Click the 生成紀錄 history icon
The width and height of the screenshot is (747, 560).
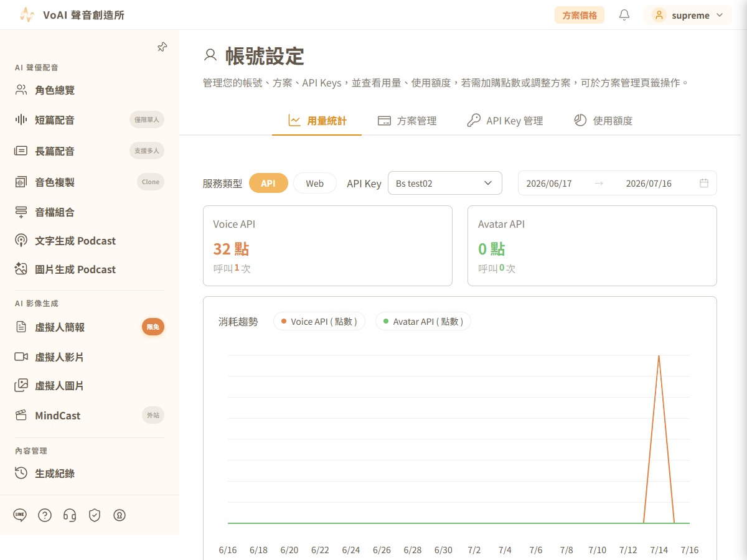point(21,473)
